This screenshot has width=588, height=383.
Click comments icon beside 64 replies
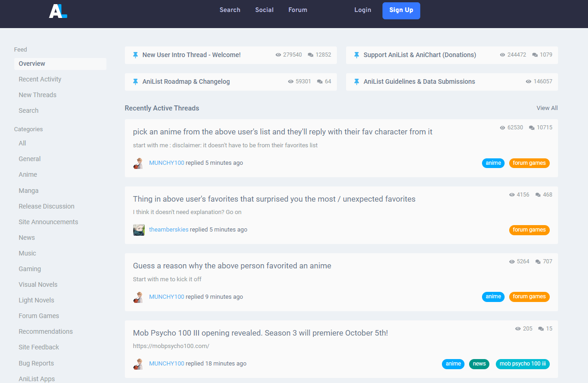320,81
